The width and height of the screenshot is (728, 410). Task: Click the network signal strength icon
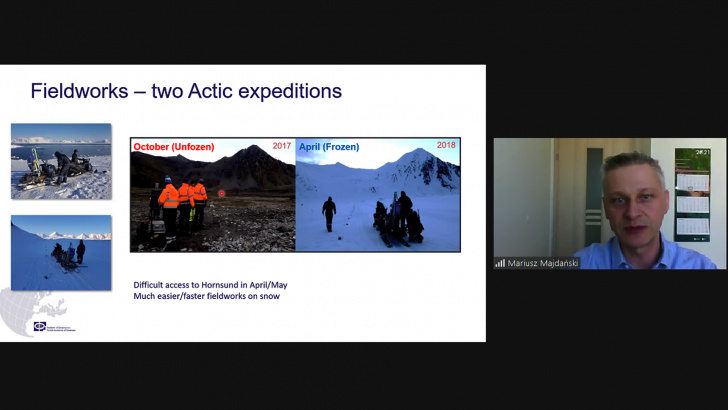click(500, 263)
